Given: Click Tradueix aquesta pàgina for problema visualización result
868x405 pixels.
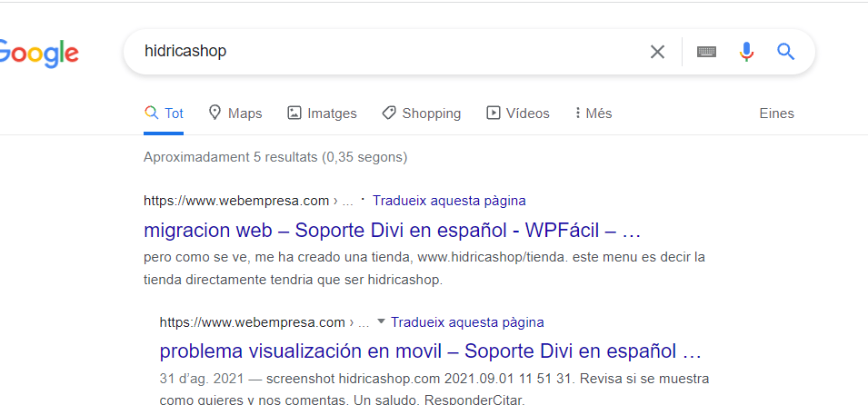Looking at the screenshot, I should tap(467, 322).
